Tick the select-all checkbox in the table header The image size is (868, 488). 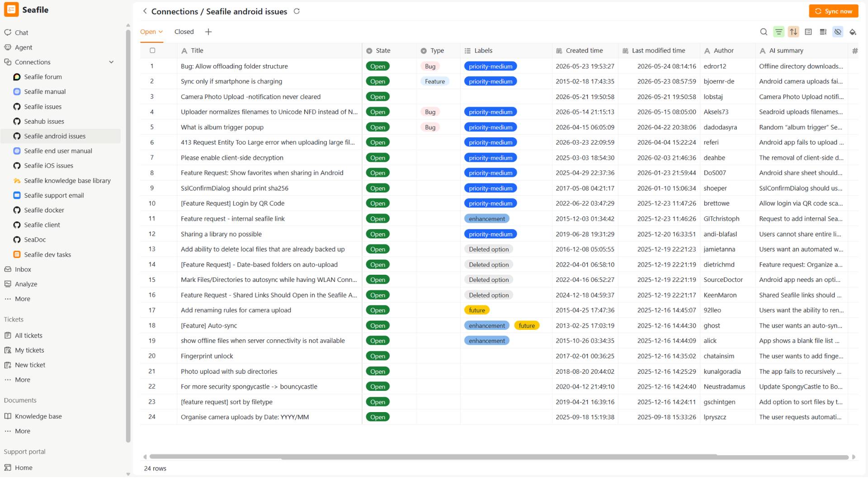[x=152, y=51]
